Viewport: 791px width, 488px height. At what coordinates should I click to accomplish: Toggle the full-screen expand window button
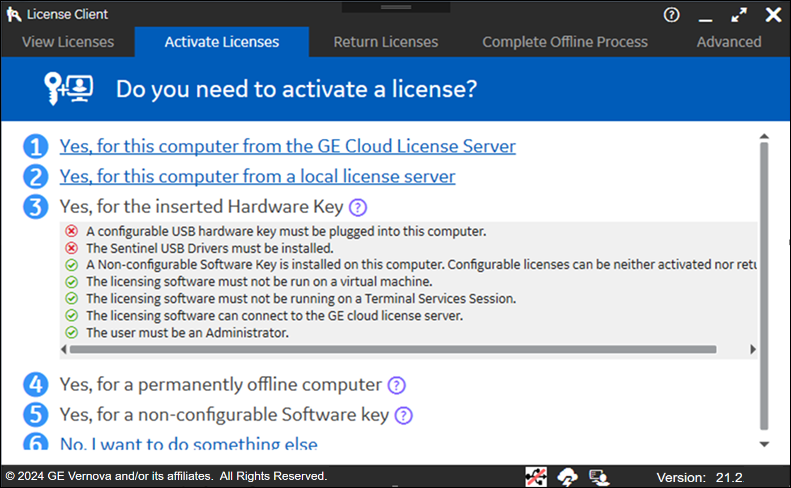[739, 15]
